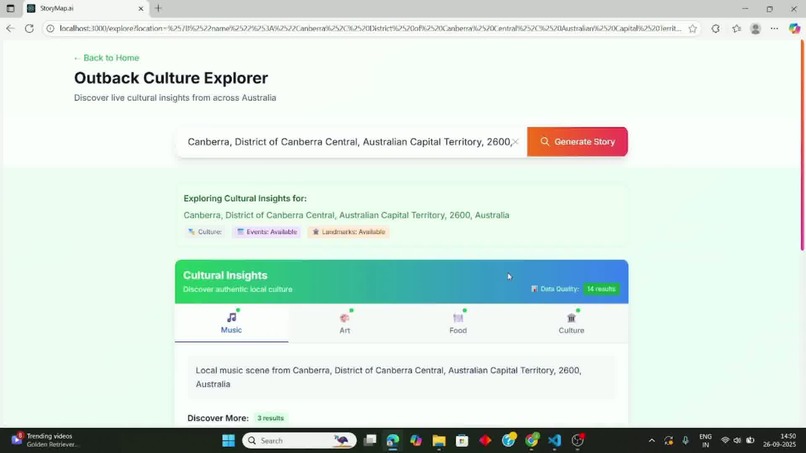The image size is (806, 453).
Task: Switch to the Music tab
Action: (x=231, y=323)
